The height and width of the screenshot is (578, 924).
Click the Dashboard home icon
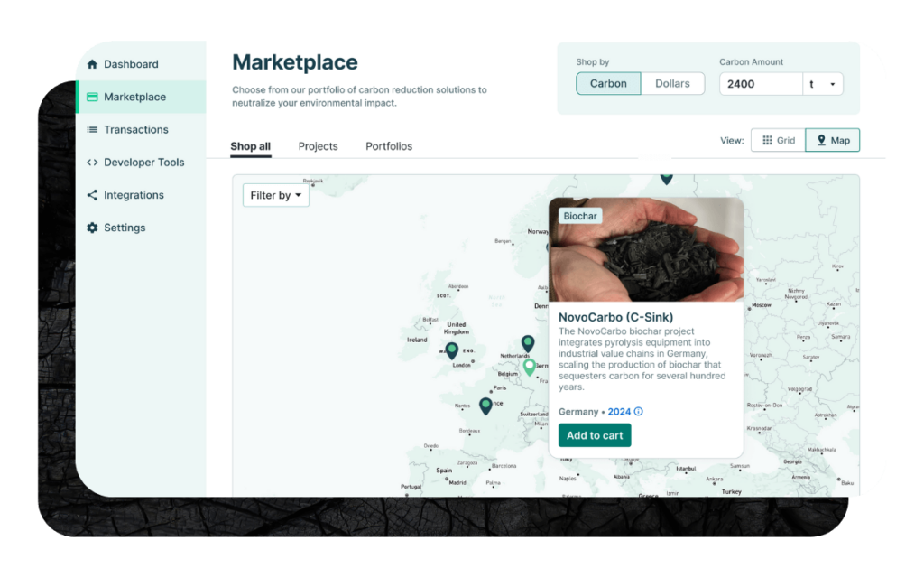92,64
